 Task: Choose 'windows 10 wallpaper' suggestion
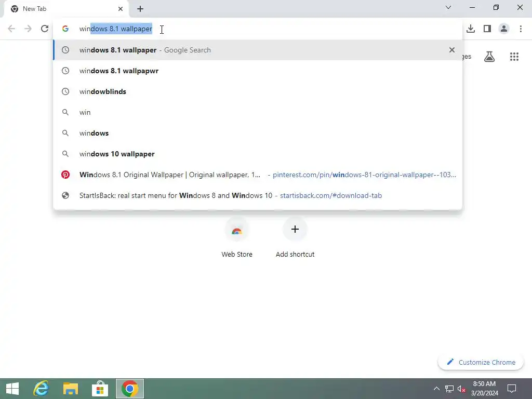click(x=258, y=154)
